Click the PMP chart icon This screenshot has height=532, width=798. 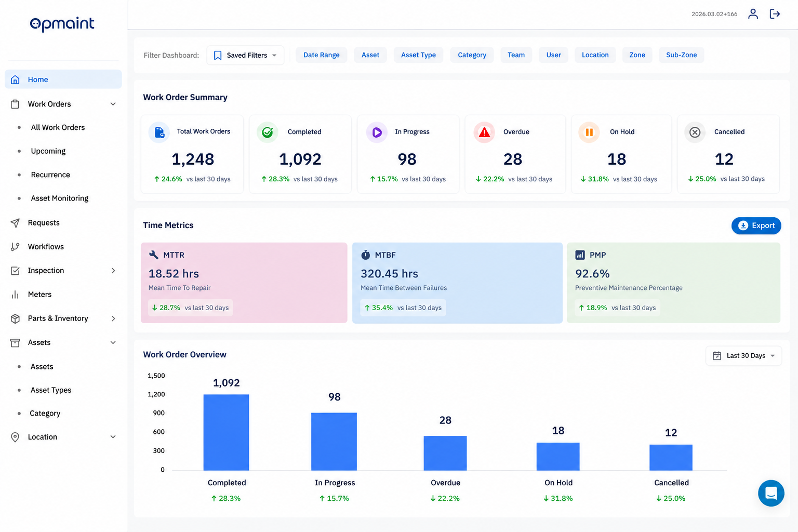(580, 255)
